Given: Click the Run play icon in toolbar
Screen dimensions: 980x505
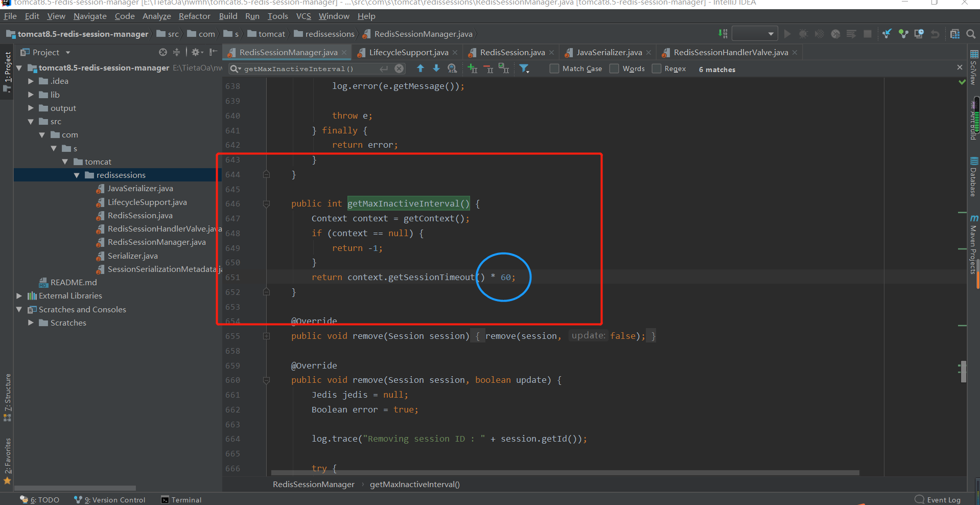Looking at the screenshot, I should click(x=787, y=34).
